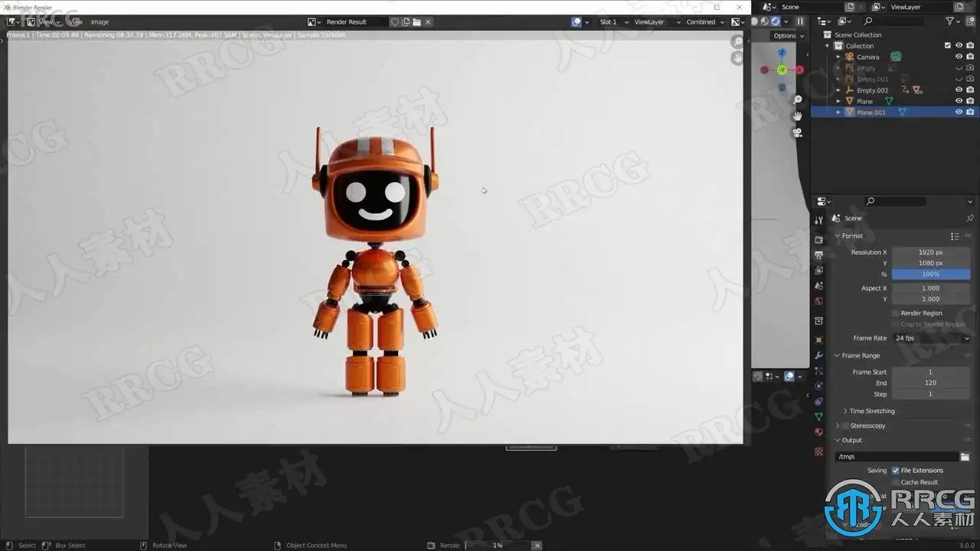
Task: Open the View Layer properties tab
Action: [x=818, y=270]
